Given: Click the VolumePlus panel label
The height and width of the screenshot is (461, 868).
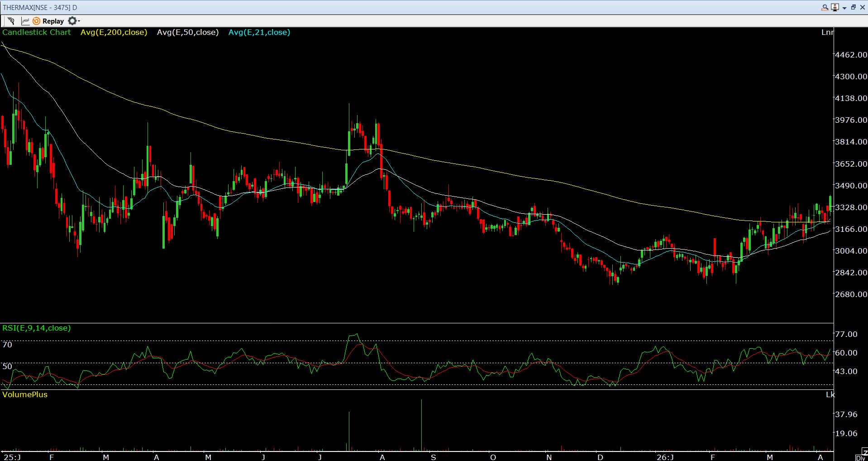Looking at the screenshot, I should 24,394.
